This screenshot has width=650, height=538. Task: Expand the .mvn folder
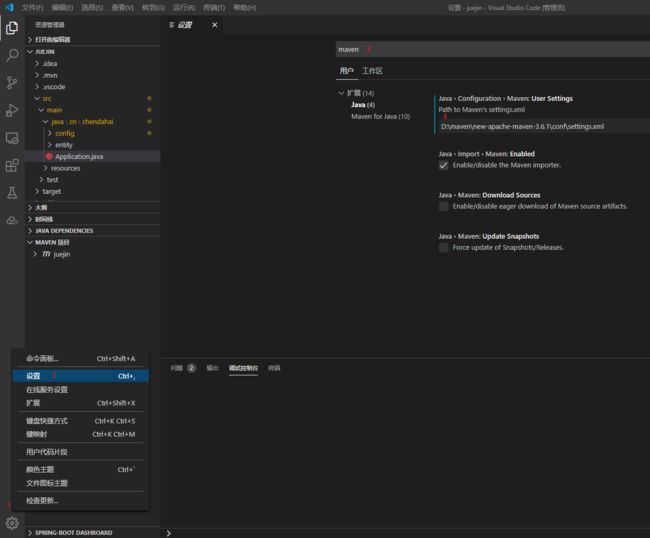(x=37, y=75)
